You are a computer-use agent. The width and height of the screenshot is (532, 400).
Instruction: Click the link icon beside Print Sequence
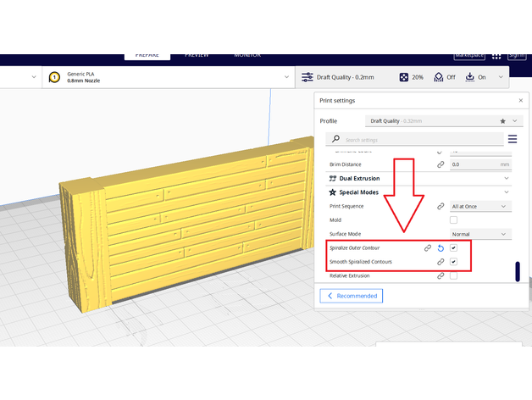pos(441,206)
